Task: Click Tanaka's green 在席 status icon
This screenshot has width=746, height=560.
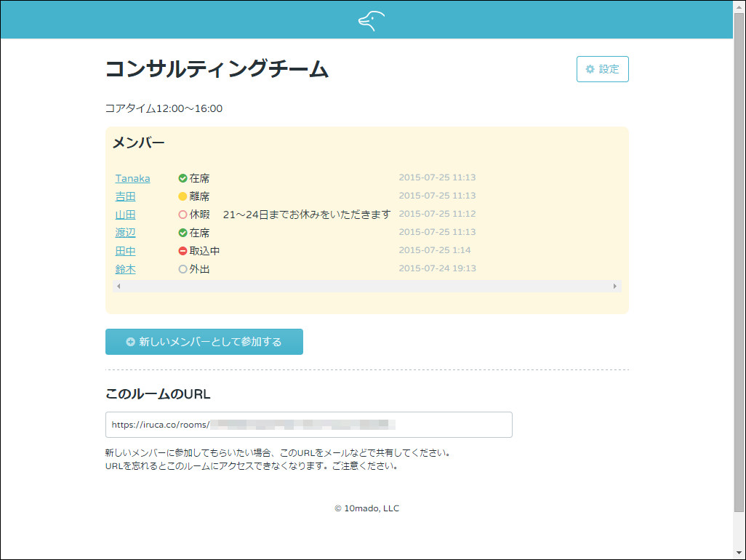Action: tap(183, 177)
